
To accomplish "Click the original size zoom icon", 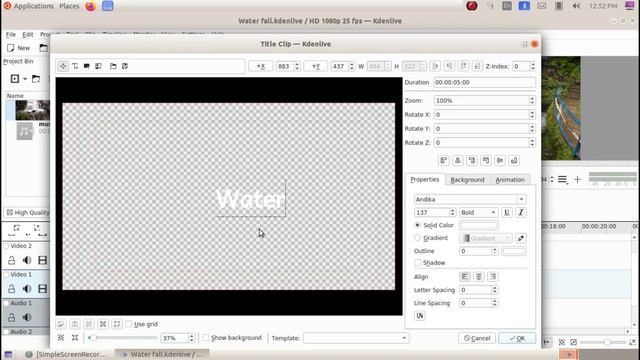I will [75, 338].
